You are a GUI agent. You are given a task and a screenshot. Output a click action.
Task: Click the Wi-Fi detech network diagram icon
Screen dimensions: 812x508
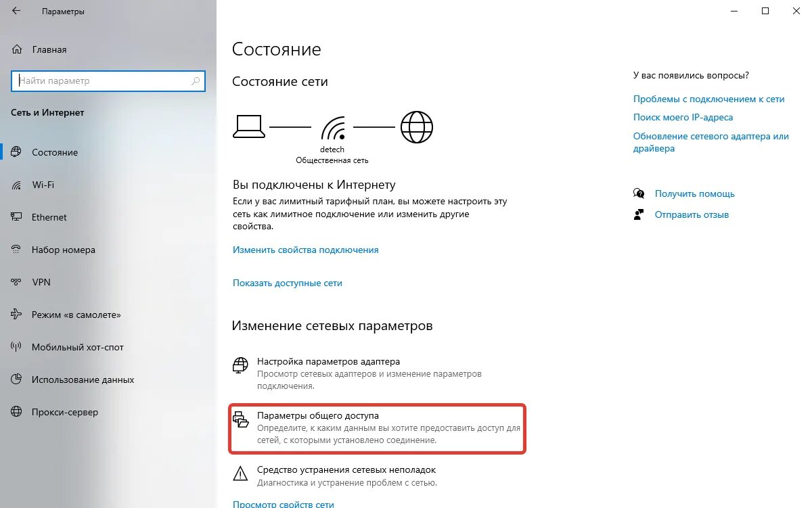[332, 127]
